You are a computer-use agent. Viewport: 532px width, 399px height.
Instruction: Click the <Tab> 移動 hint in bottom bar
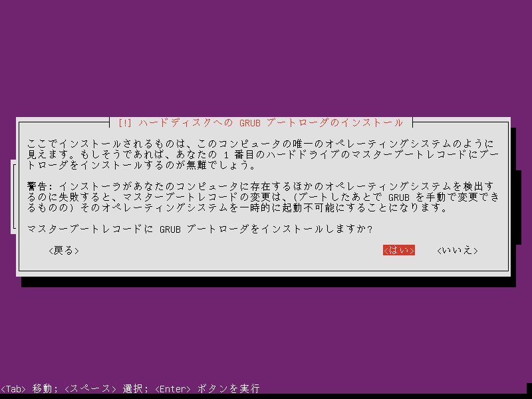[27, 388]
